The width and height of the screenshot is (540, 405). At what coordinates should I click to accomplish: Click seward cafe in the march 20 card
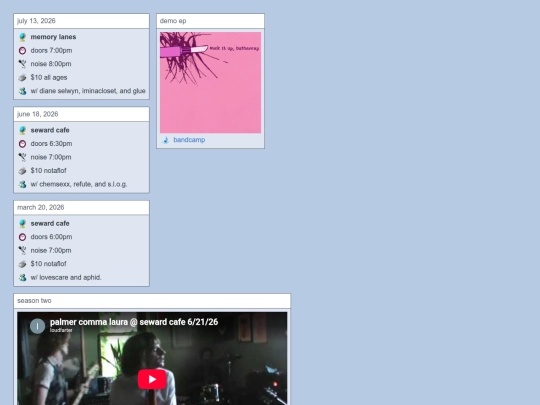point(50,224)
